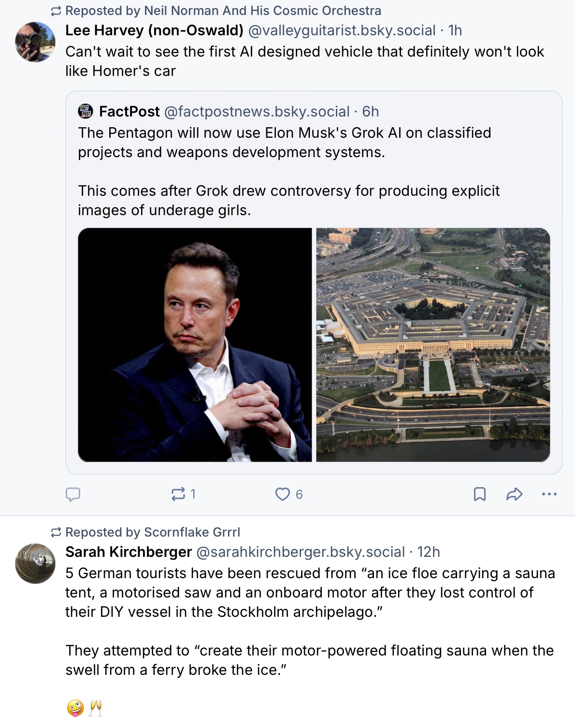Open the FactPost account name
This screenshot has height=728, width=575.
(129, 112)
